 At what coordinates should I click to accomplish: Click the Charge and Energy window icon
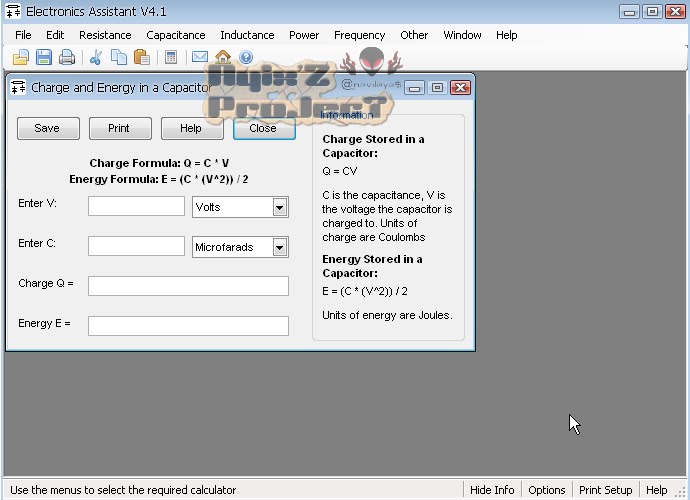click(x=18, y=87)
